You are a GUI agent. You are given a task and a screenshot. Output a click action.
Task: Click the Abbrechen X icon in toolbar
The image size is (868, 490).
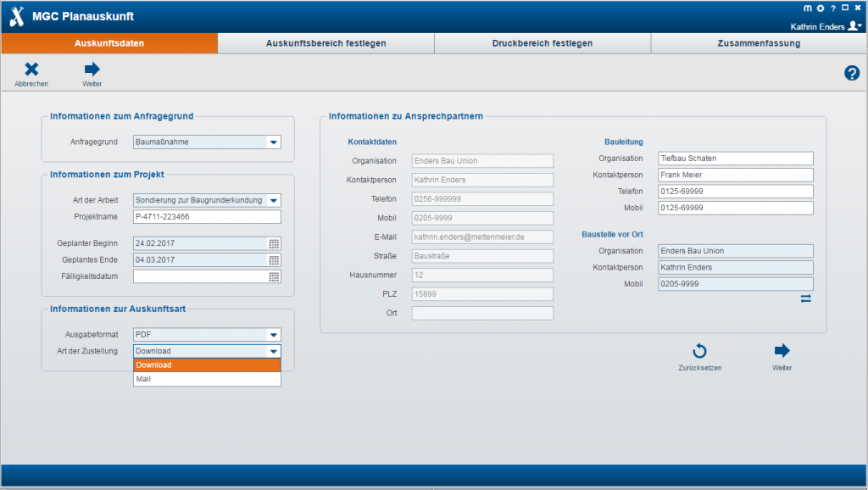(x=31, y=70)
